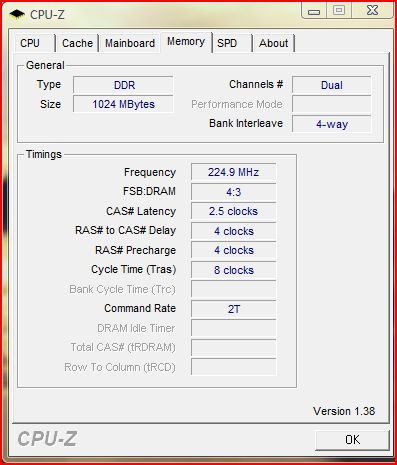
Task: Click the Frequency value 224.9 MHz
Action: pos(233,172)
